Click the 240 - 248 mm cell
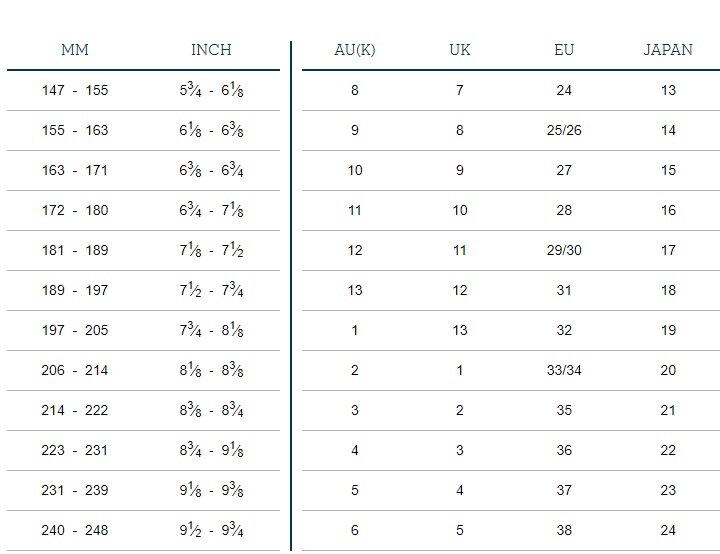 click(75, 530)
